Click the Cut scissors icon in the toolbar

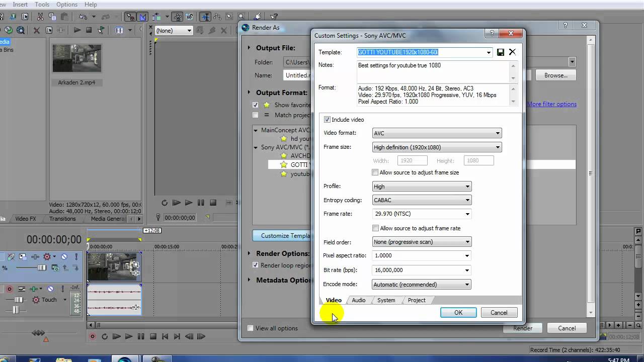coord(40,17)
